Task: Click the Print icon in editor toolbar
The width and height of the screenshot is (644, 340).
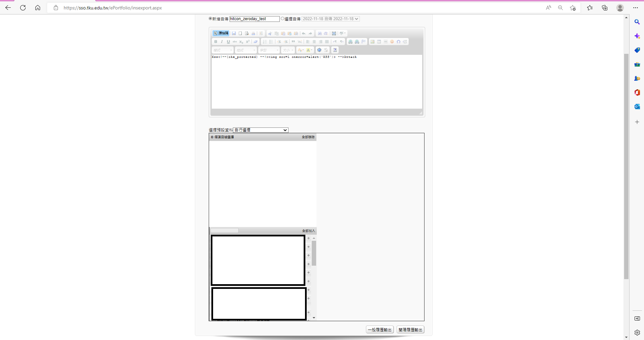Action: 253,33
